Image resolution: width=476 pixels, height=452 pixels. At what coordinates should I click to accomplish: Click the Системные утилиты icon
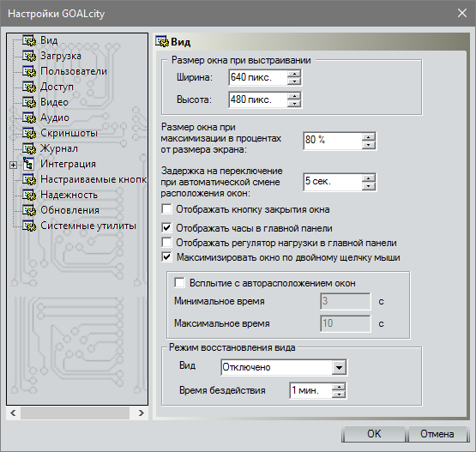[x=29, y=226]
